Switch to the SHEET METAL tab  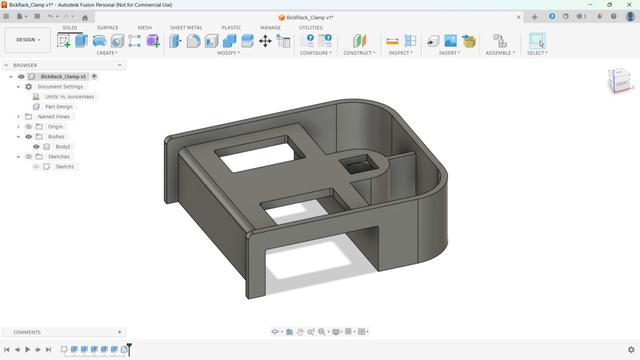click(186, 27)
